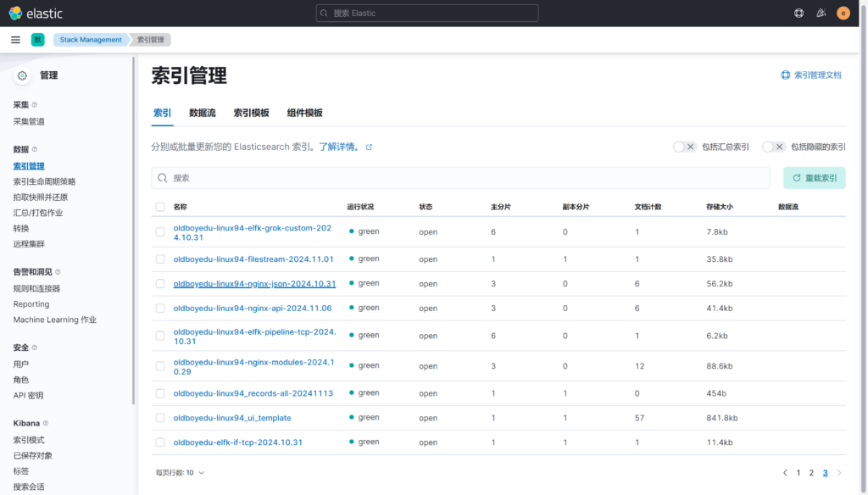The height and width of the screenshot is (495, 868).
Task: Click the info icon next to Kibana
Action: click(46, 423)
